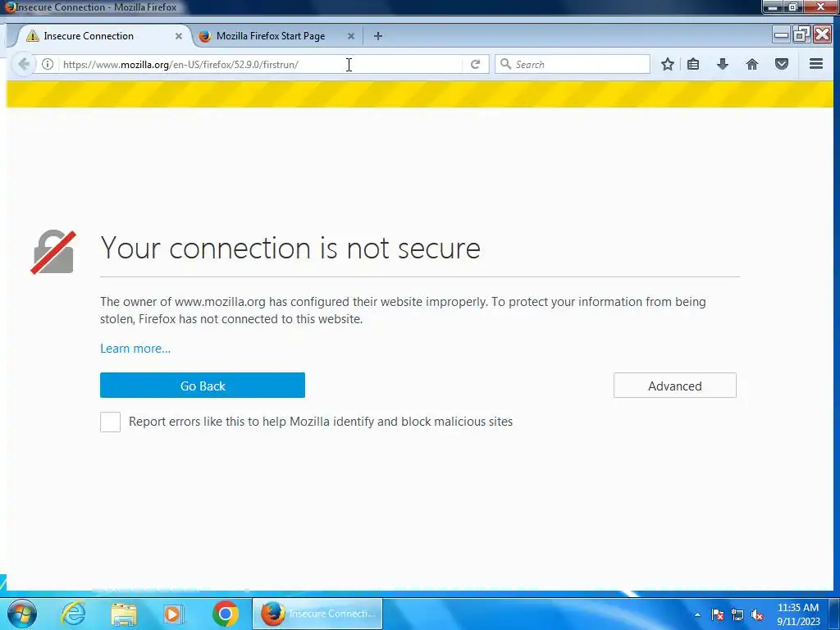The width and height of the screenshot is (840, 630).
Task: Follow the Learn more... link
Action: 135,348
